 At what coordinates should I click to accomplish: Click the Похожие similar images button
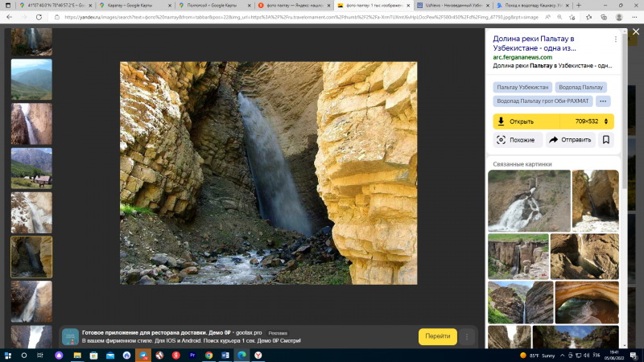(x=518, y=140)
